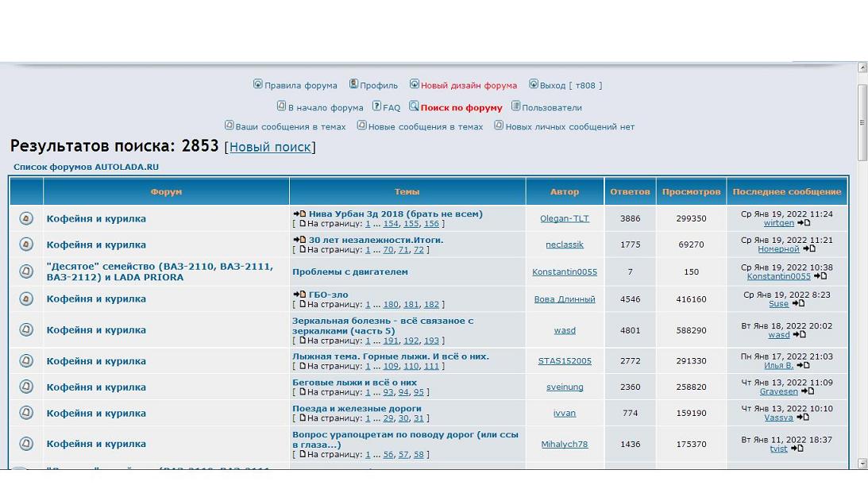868x489 pixels.
Task: Click the vertical scrollbar down arrow
Action: click(862, 464)
